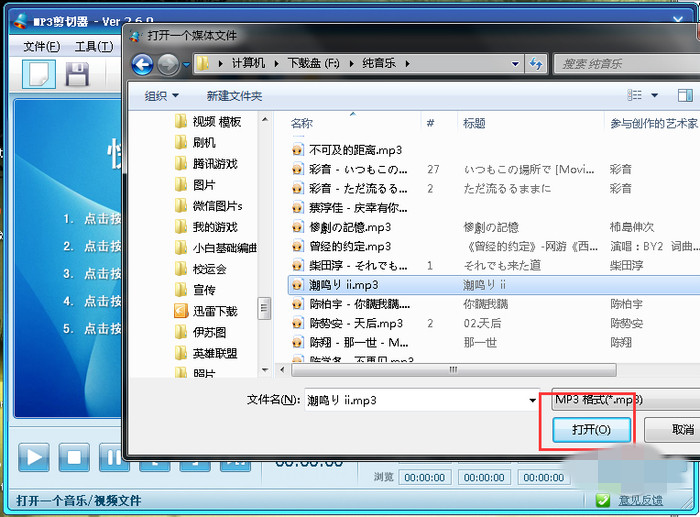This screenshot has height=517, width=700.
Task: Click the 纯音乐 breadcrumb segment
Action: pyautogui.click(x=379, y=63)
